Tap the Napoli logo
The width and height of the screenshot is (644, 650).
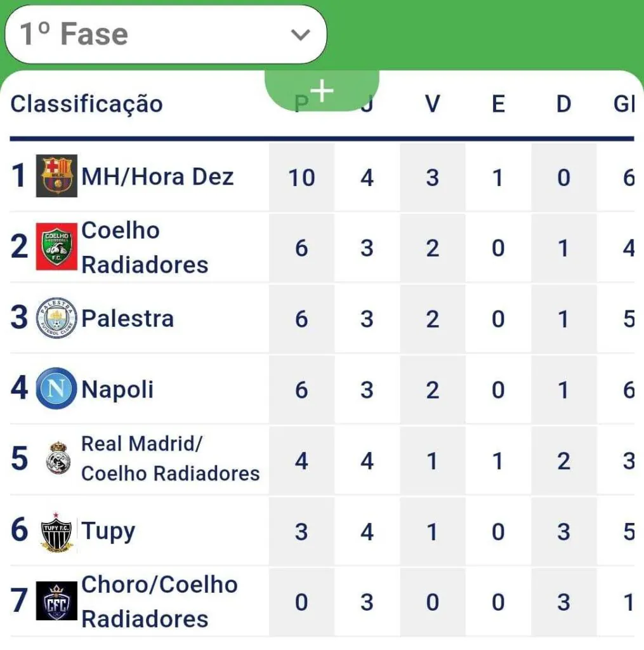[x=56, y=388]
